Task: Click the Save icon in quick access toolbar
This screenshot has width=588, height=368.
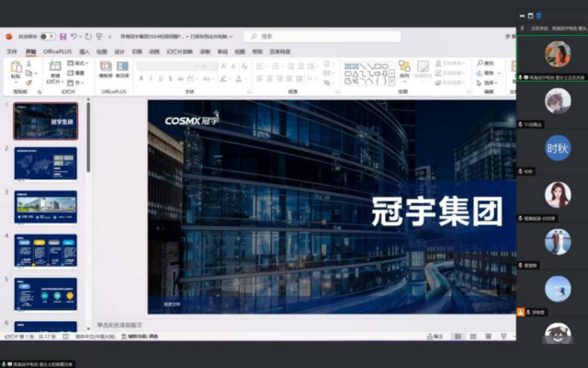Action: pyautogui.click(x=61, y=36)
